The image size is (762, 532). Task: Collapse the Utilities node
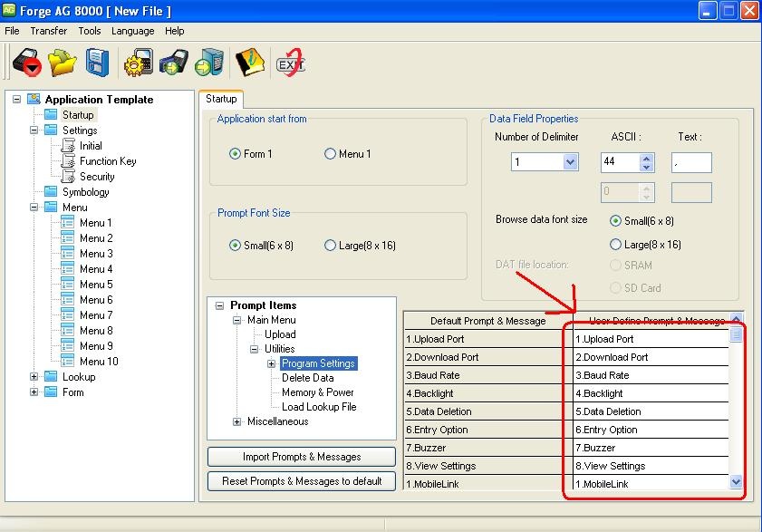(255, 349)
